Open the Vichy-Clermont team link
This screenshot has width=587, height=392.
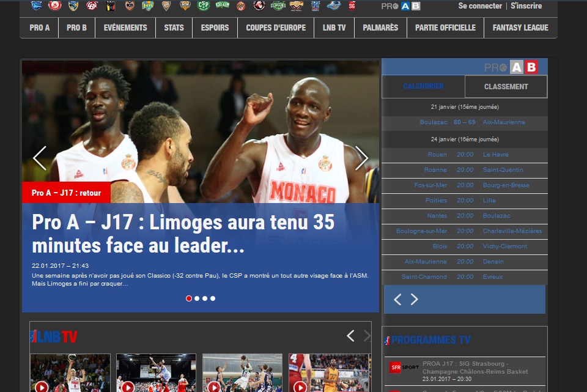(505, 246)
